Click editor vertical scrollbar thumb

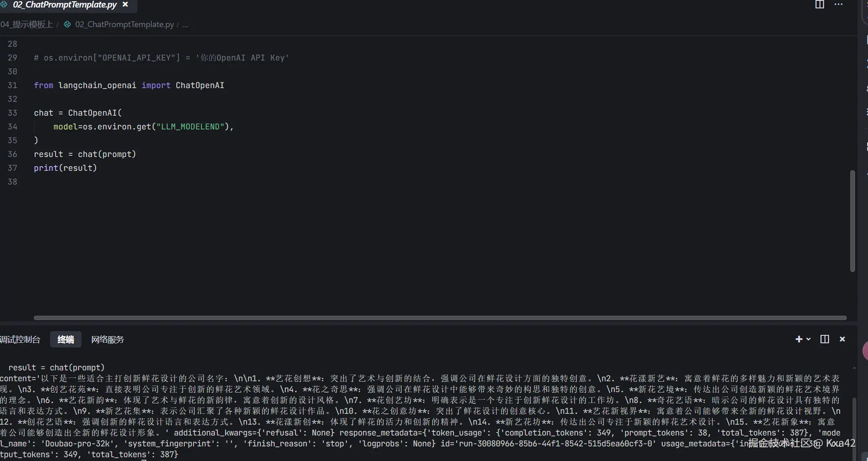coord(853,220)
